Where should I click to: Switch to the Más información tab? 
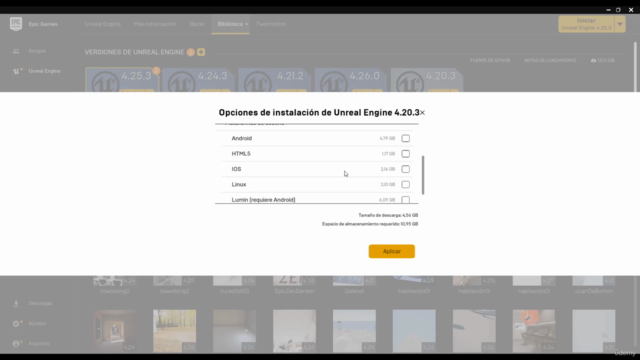pyautogui.click(x=155, y=24)
